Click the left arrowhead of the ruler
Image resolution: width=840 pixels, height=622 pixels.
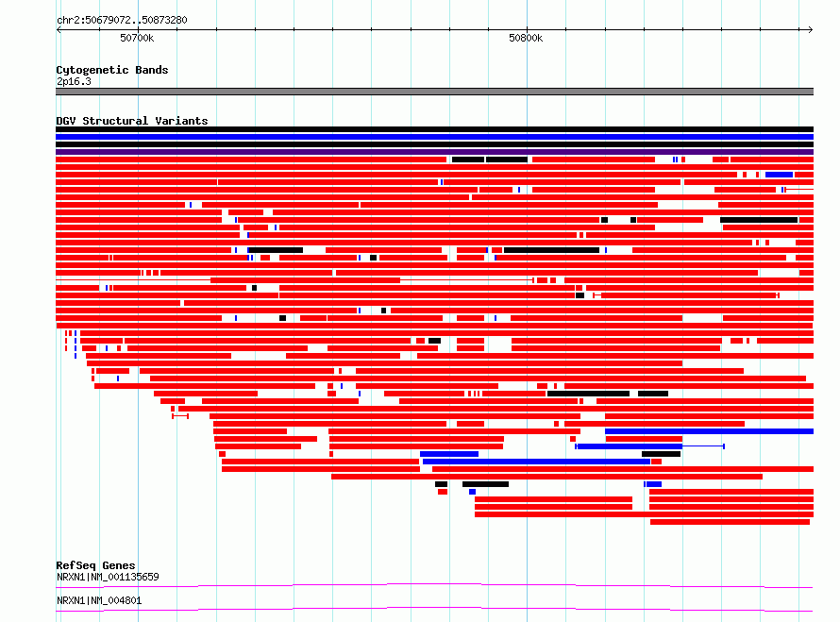click(59, 29)
